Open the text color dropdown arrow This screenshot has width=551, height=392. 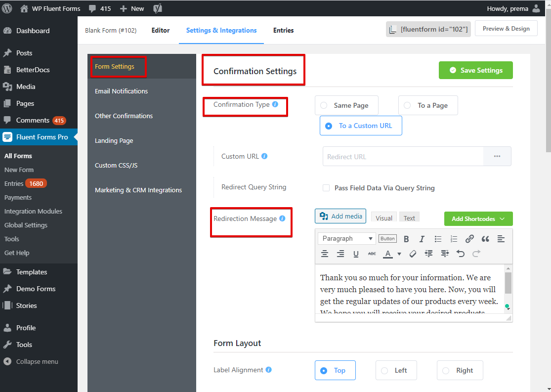399,254
